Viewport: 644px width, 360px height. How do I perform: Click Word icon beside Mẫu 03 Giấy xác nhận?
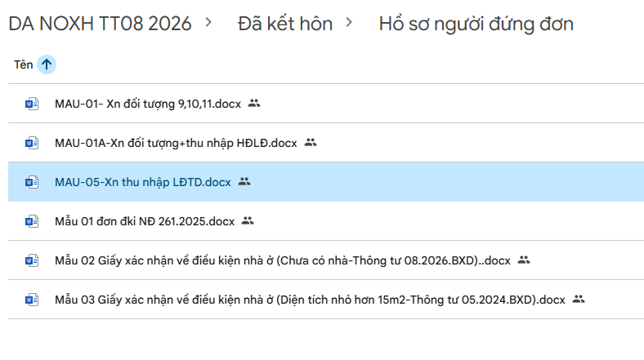coord(32,300)
